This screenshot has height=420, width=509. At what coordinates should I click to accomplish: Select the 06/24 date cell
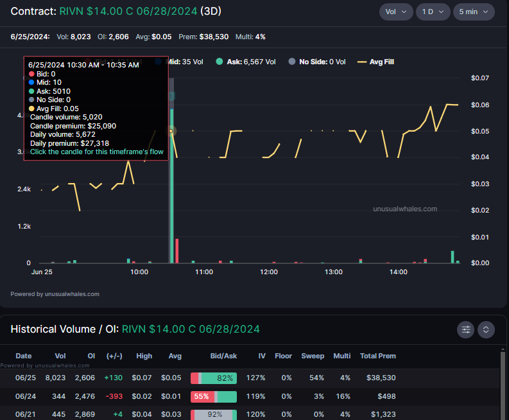click(26, 396)
